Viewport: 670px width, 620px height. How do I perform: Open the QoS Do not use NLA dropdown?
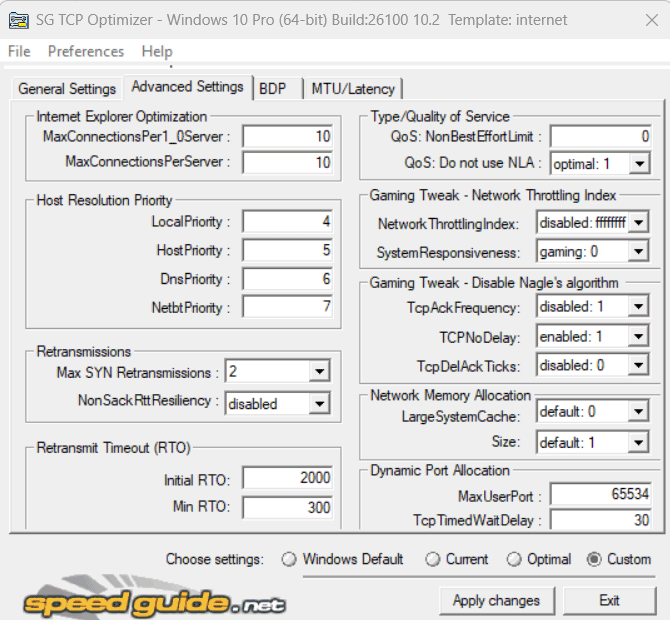pyautogui.click(x=640, y=164)
